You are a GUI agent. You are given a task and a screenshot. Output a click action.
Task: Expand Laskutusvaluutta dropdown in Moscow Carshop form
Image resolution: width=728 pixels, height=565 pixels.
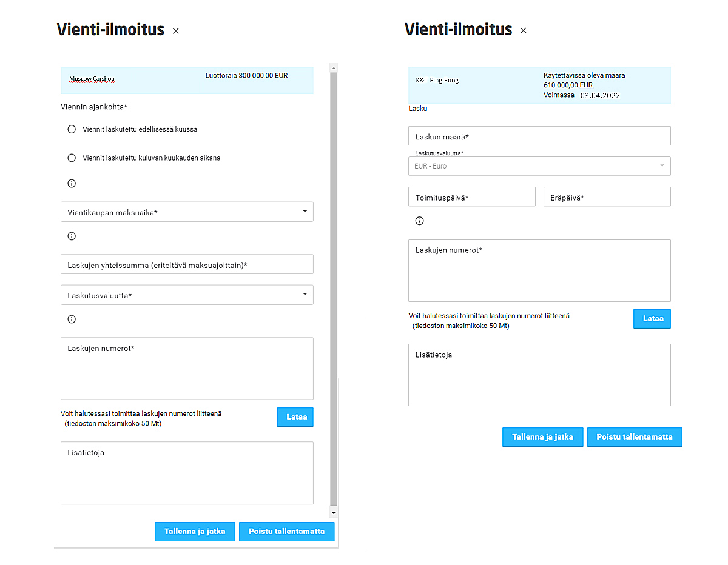click(x=187, y=295)
